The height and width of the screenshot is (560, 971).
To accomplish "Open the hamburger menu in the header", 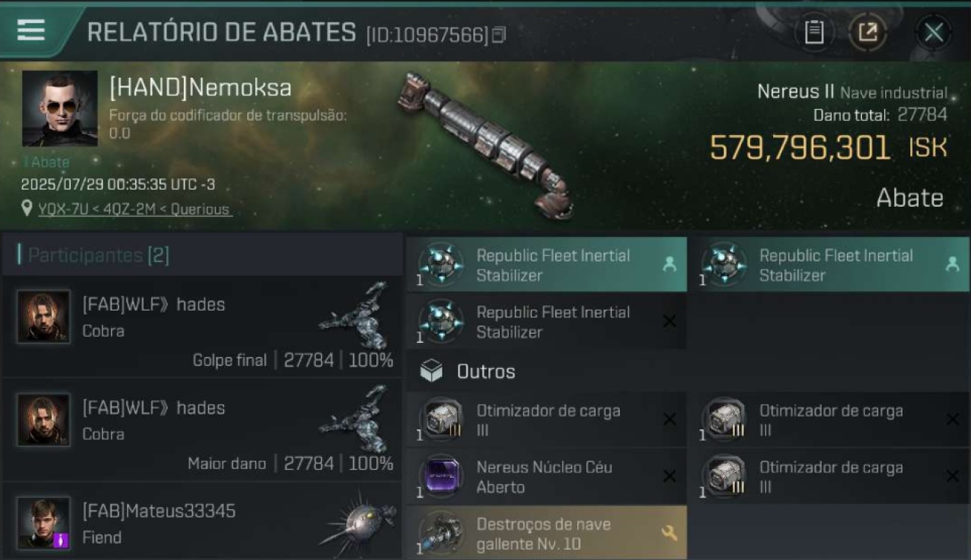I will click(31, 30).
